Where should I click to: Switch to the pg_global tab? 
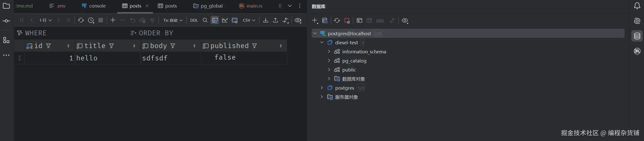click(x=208, y=6)
